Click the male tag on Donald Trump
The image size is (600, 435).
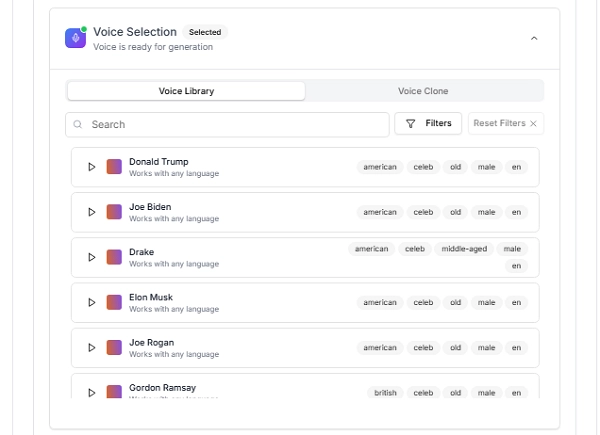pos(486,167)
